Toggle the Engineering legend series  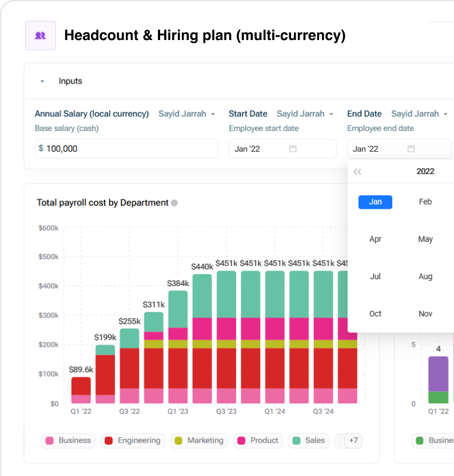133,441
